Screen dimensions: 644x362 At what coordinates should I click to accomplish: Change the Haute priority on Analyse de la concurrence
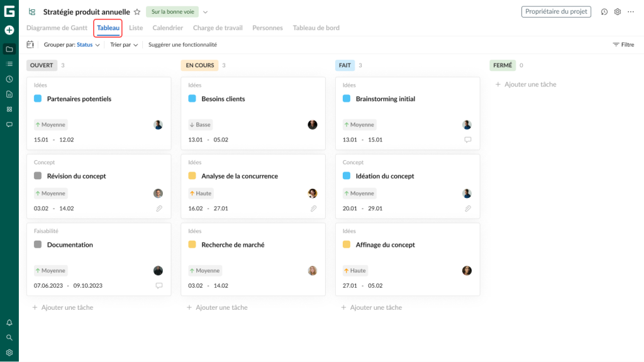click(201, 194)
